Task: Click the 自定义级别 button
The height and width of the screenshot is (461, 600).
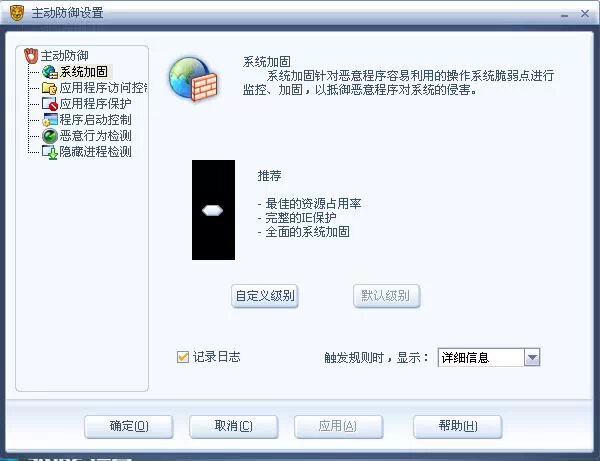Action: tap(265, 296)
